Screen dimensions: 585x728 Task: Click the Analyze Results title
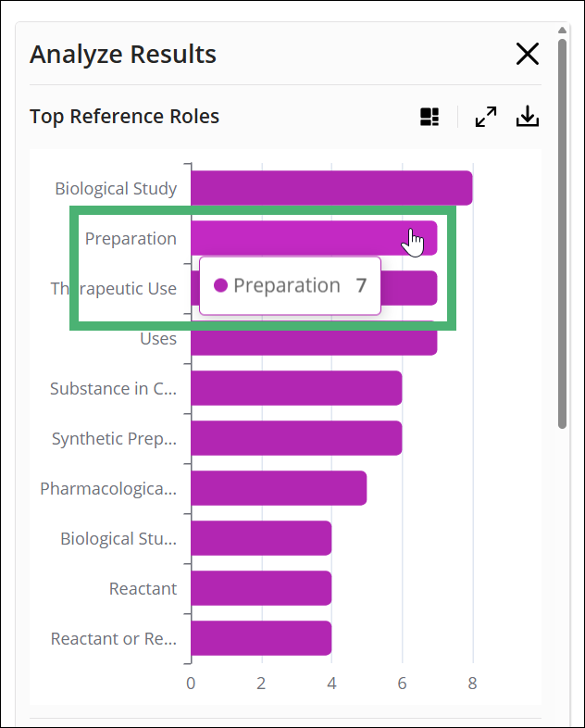click(123, 55)
